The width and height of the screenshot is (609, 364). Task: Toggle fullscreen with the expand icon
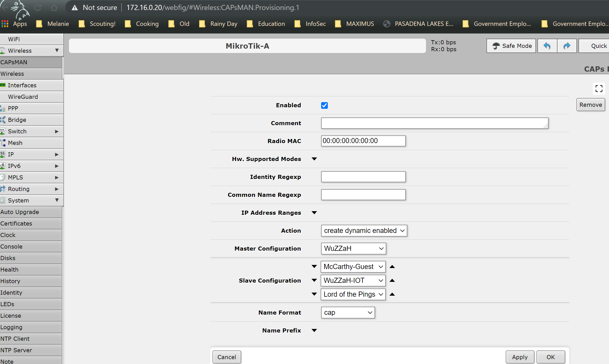pyautogui.click(x=599, y=89)
